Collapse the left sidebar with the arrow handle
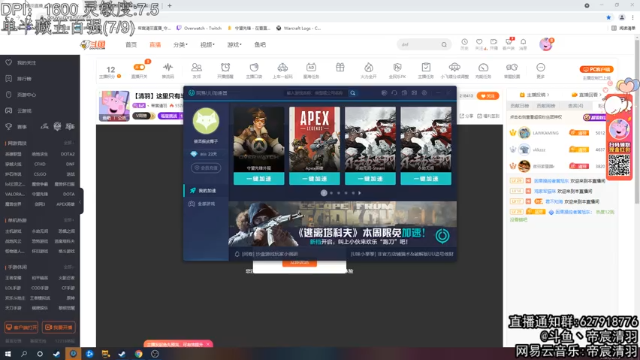 point(81,201)
